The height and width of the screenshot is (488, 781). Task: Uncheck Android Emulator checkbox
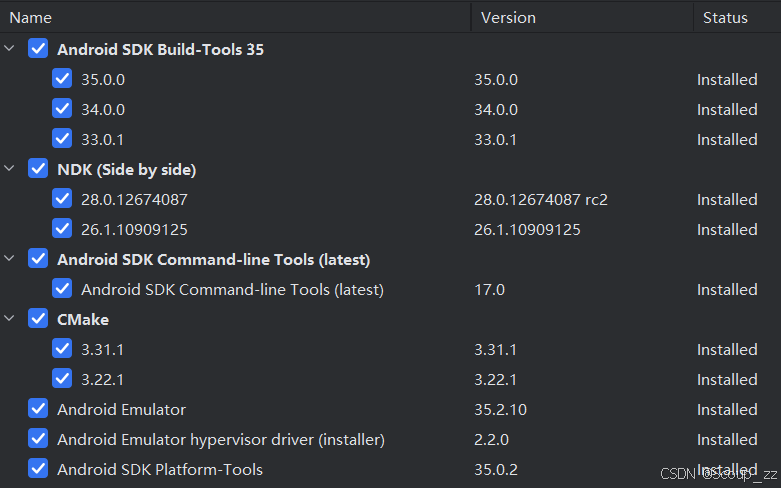[38, 409]
